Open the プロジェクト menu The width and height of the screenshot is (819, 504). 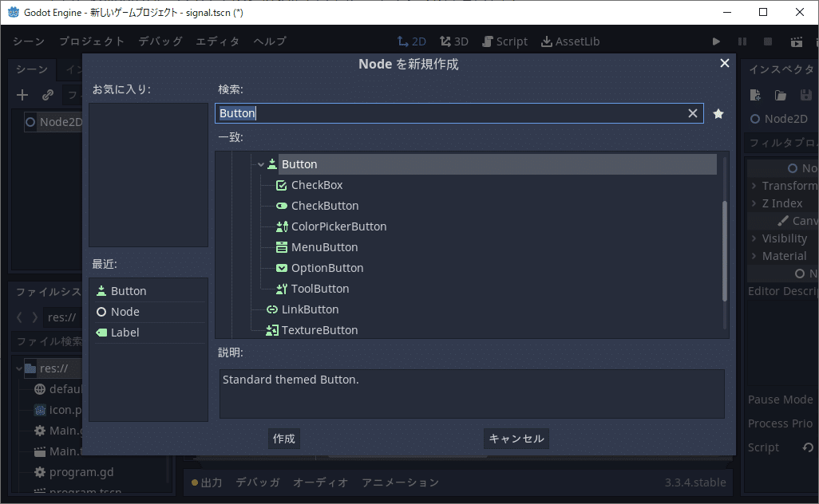point(92,41)
